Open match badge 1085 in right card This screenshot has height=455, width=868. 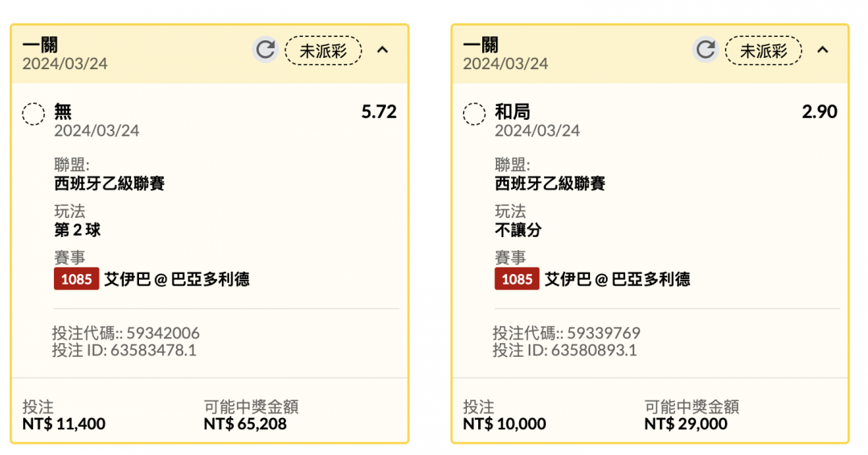click(517, 279)
